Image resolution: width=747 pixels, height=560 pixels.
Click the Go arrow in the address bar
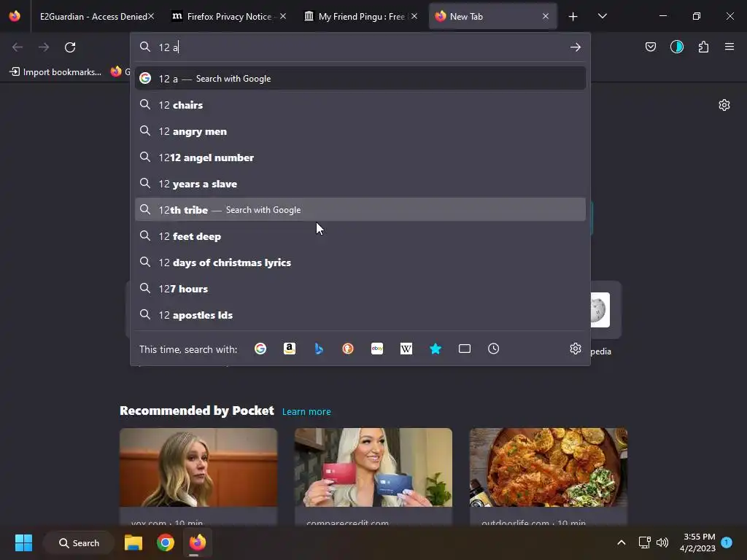[x=575, y=47]
